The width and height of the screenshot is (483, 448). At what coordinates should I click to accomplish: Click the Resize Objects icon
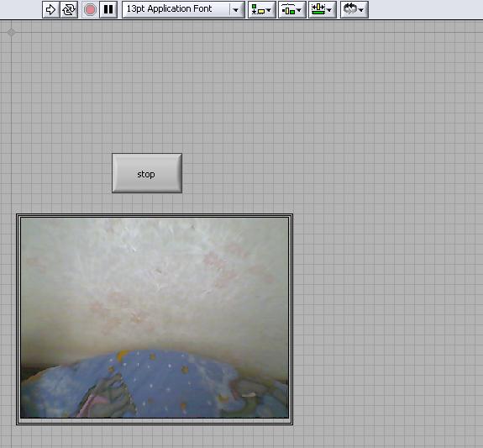tap(318, 9)
